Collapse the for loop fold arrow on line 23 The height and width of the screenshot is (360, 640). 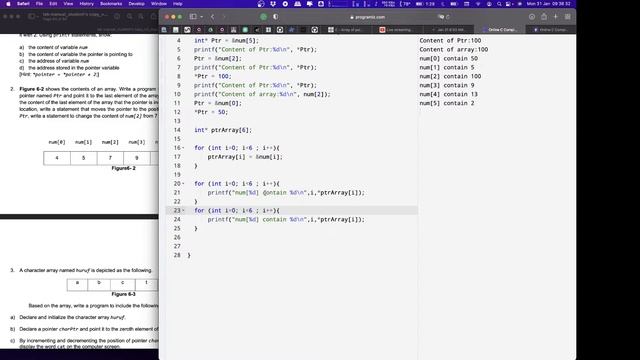(x=183, y=211)
